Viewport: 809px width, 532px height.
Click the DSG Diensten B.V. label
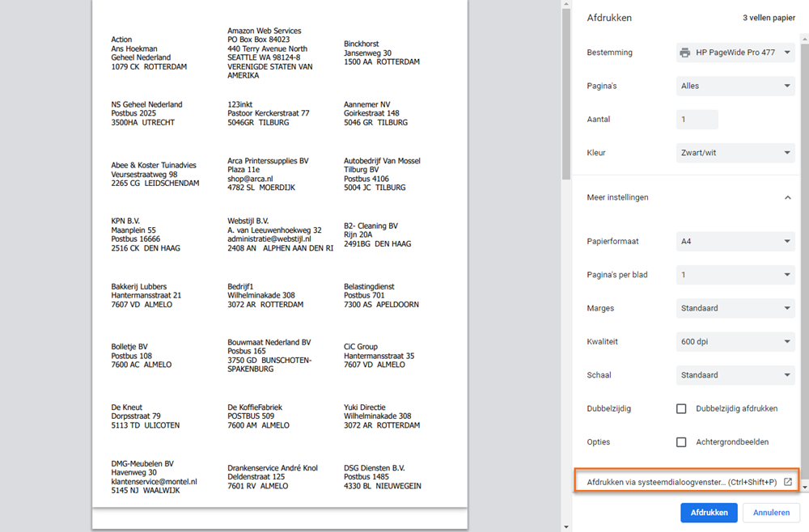383,477
